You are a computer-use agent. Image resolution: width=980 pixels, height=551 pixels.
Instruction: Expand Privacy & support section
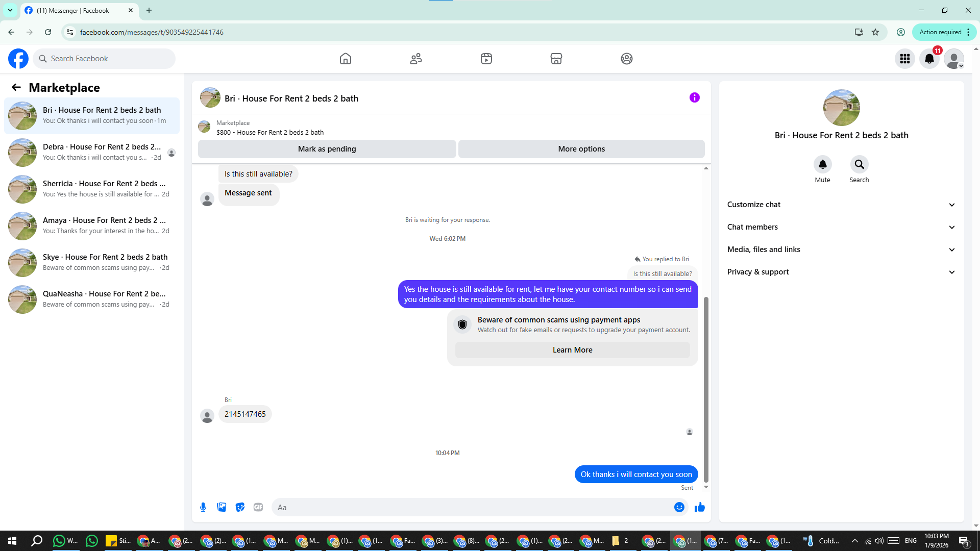tap(841, 272)
